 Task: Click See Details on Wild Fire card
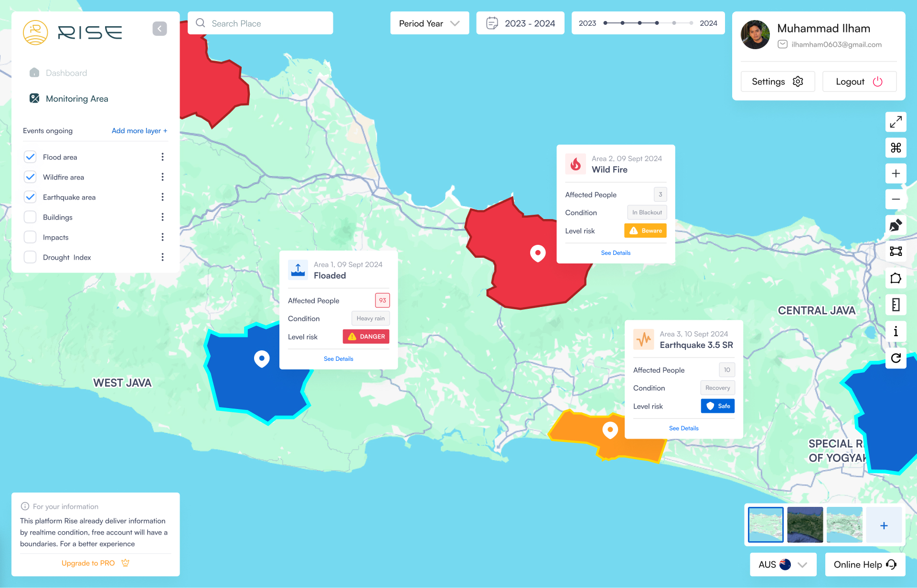coord(615,253)
